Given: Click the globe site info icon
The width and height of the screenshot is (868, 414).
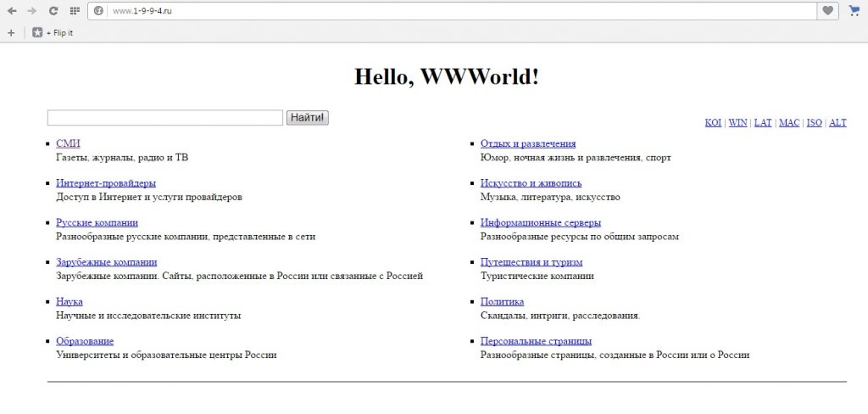Looking at the screenshot, I should click(x=99, y=11).
